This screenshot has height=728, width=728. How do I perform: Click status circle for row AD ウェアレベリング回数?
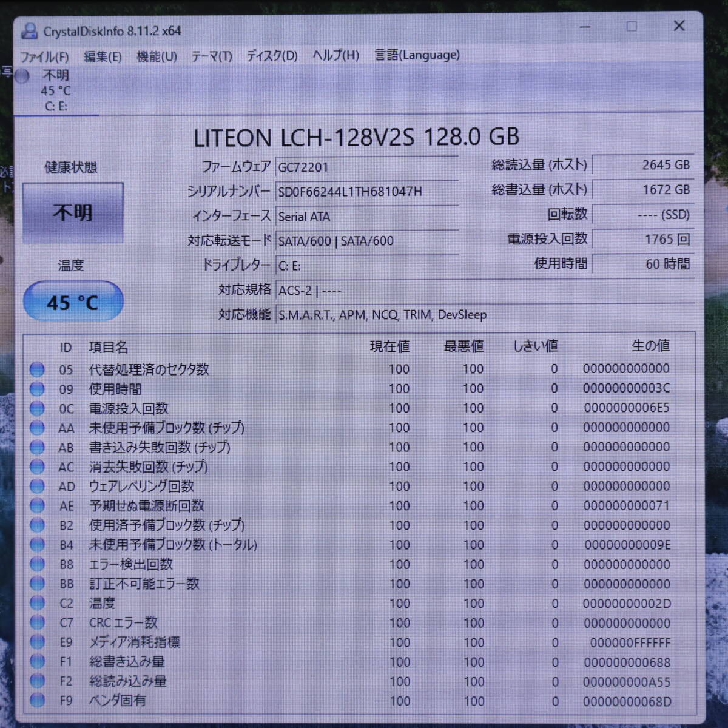[x=37, y=486]
